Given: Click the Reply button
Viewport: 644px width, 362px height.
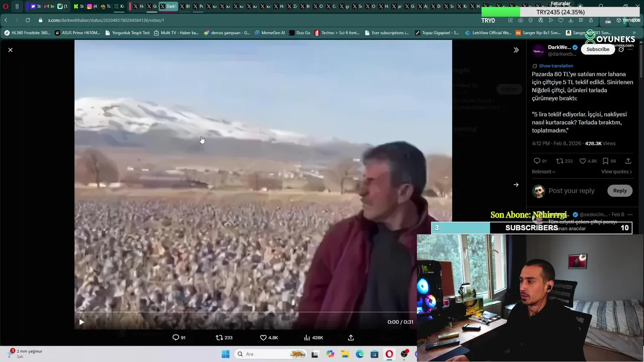Looking at the screenshot, I should [x=620, y=191].
